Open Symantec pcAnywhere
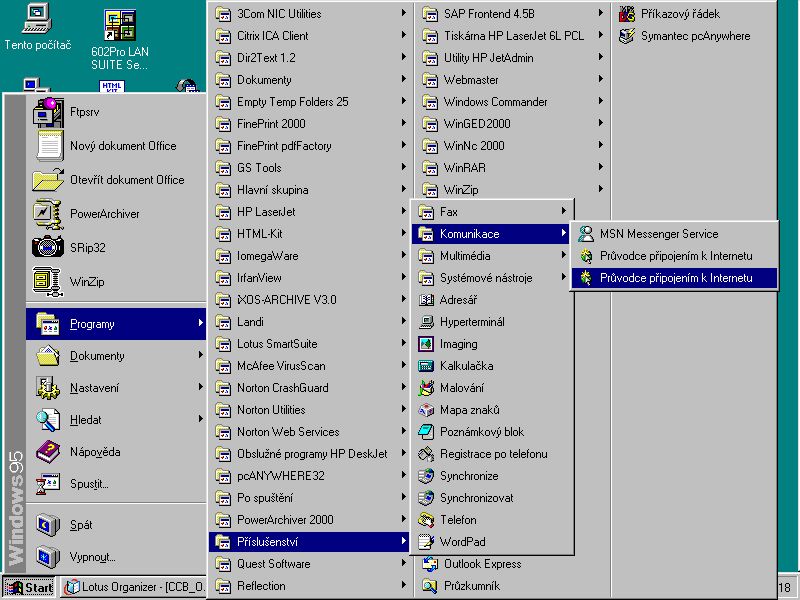The image size is (800, 600). 694,36
